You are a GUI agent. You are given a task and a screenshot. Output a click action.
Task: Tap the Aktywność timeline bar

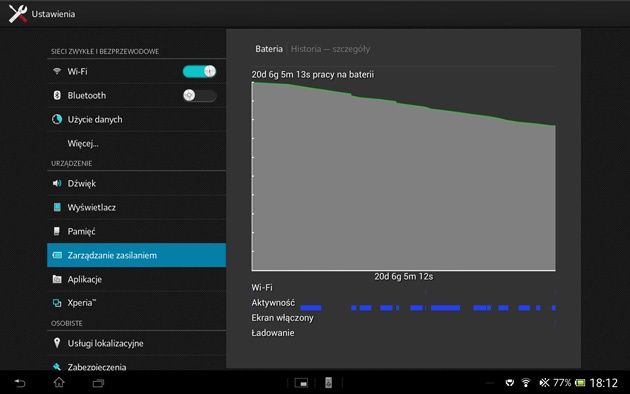[x=428, y=308]
